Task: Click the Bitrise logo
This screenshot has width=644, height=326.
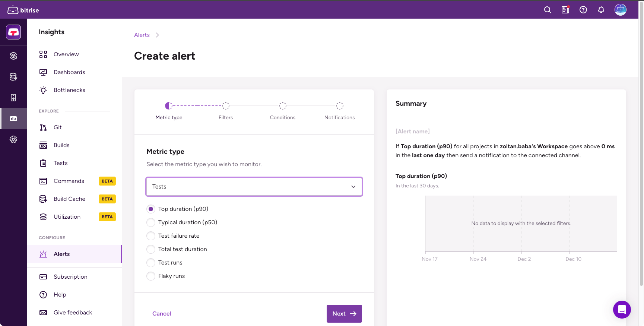Action: coord(23,10)
